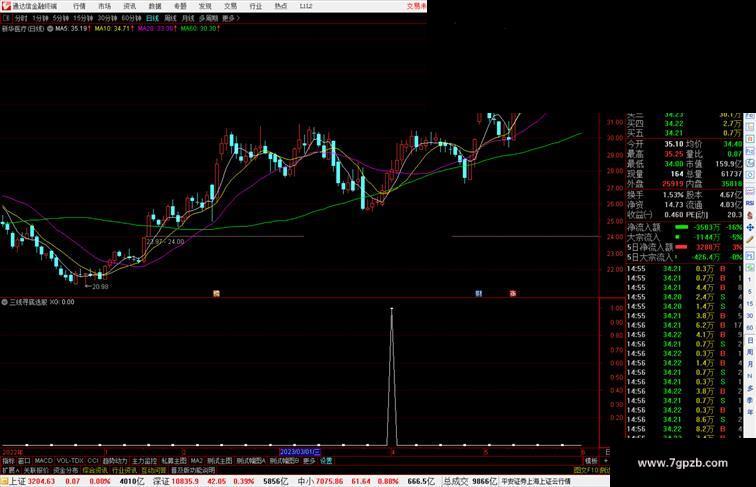This screenshot has height=487, width=756.
Task: Select the MACD indicator
Action: (x=43, y=461)
